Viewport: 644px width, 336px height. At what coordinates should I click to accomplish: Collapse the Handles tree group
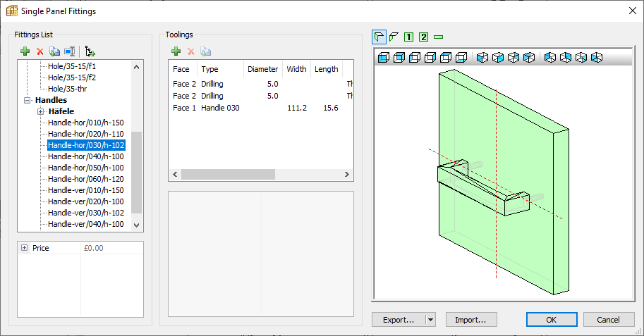pos(28,100)
